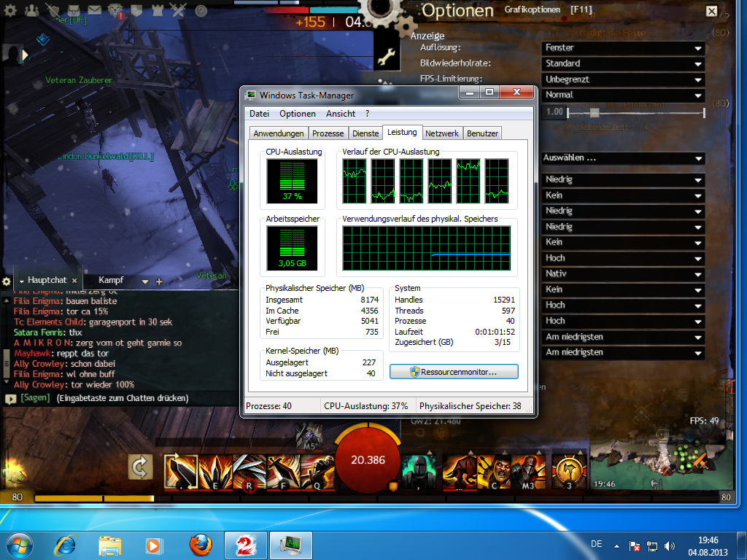Activate the first weapon skill above the dot key
747x560 pixels.
click(181, 472)
